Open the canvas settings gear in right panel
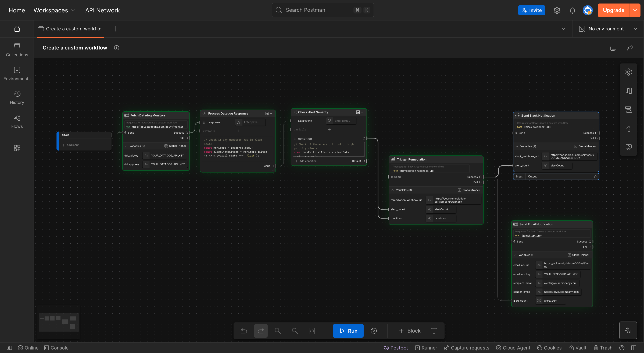644x353 pixels. 628,72
